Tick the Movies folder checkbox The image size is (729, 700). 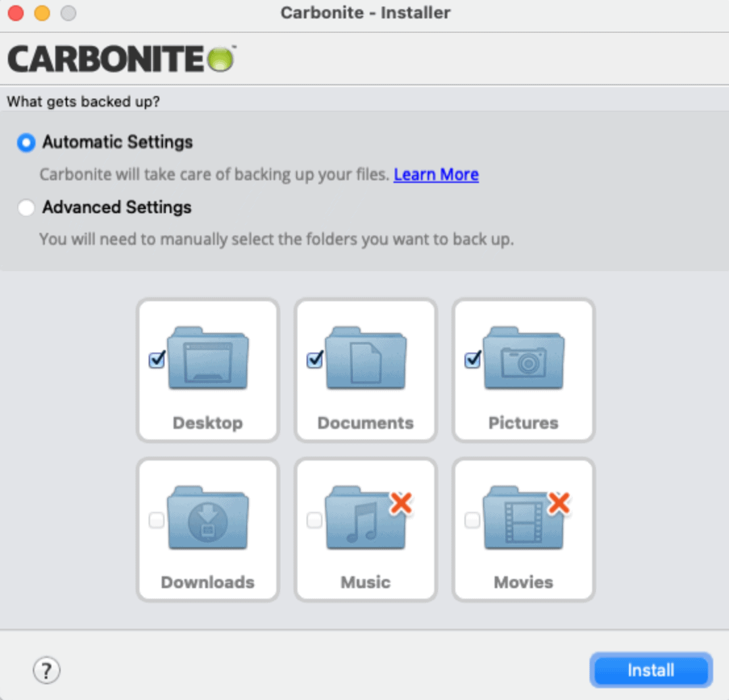[x=473, y=520]
